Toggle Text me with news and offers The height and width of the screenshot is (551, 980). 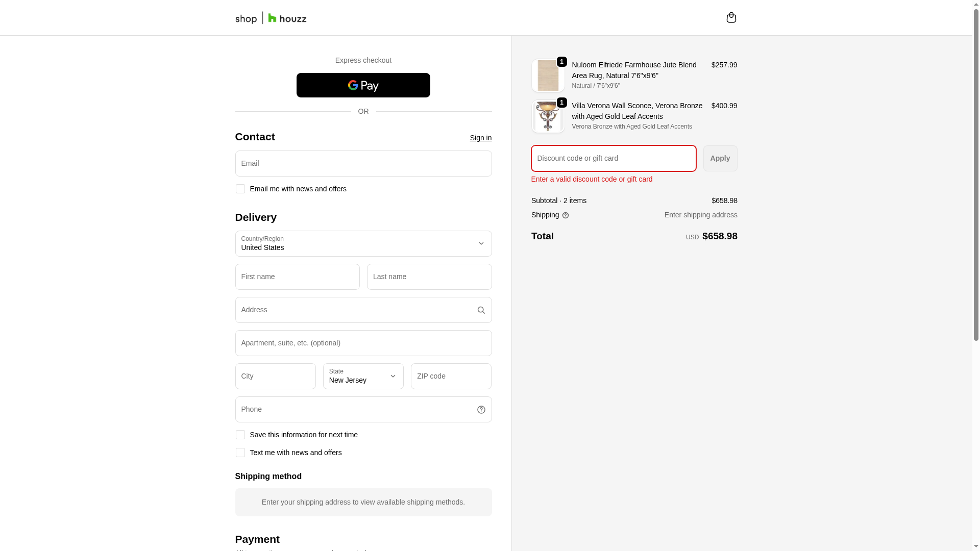coord(240,453)
